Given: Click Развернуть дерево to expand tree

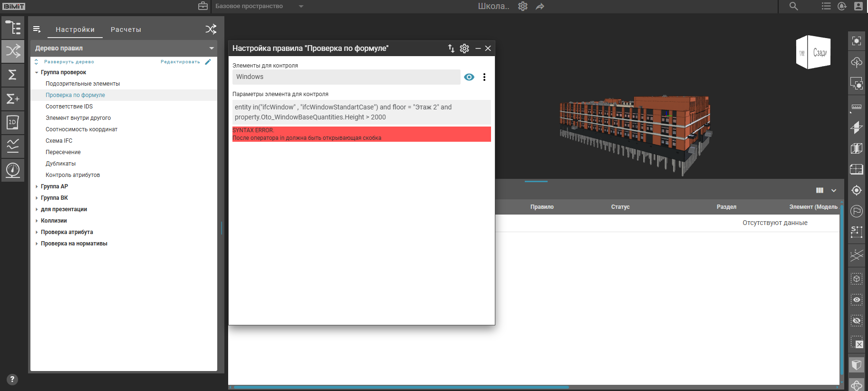Looking at the screenshot, I should (x=69, y=62).
